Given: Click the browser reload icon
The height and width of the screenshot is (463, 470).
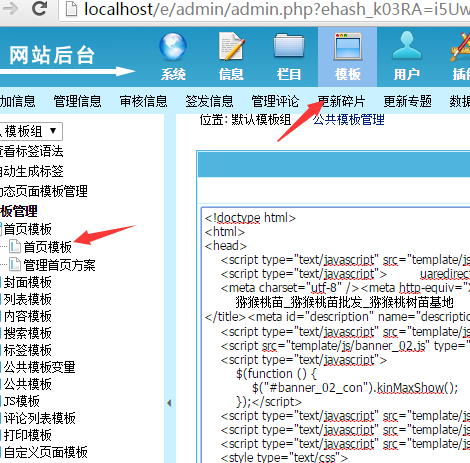Looking at the screenshot, I should pyautogui.click(x=40, y=9).
